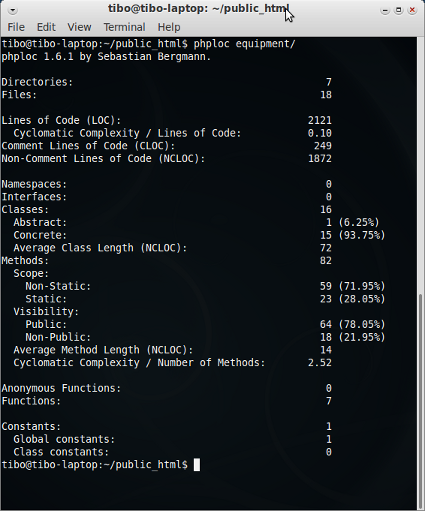Click the terminal's vertical scrollbar thumb

421,401
